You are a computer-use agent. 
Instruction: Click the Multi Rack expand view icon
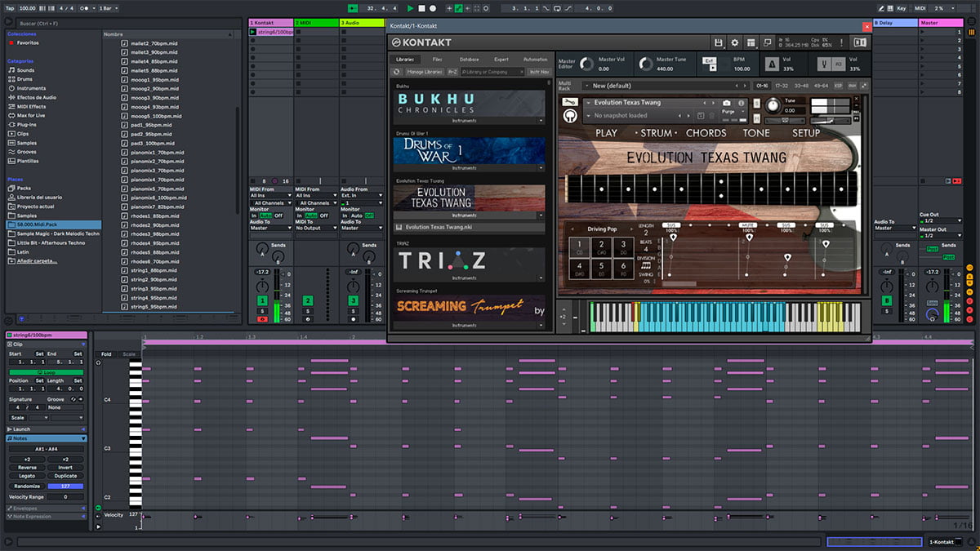[864, 86]
